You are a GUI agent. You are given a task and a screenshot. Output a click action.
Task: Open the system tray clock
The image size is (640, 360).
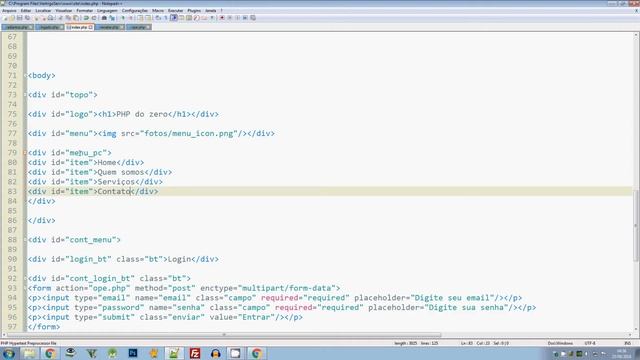(x=622, y=353)
